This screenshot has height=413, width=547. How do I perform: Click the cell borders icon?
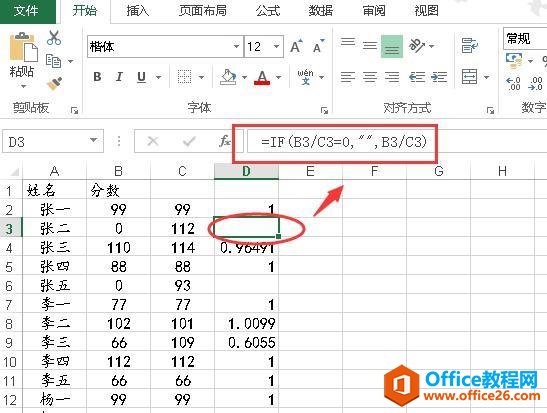tap(185, 77)
